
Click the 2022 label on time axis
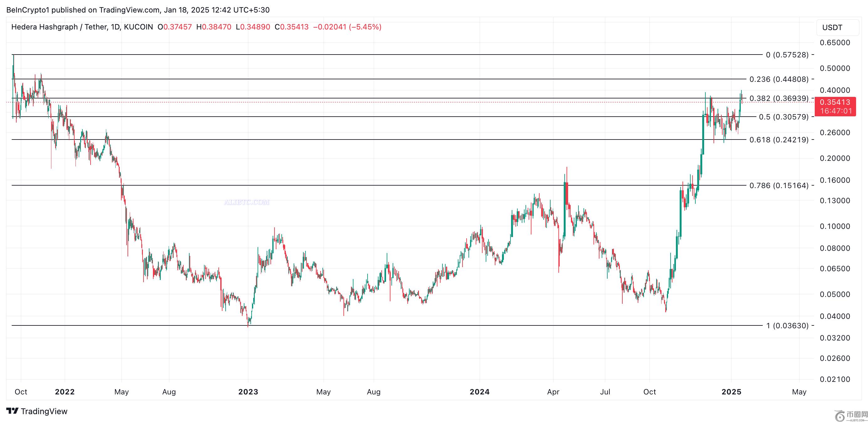click(65, 392)
